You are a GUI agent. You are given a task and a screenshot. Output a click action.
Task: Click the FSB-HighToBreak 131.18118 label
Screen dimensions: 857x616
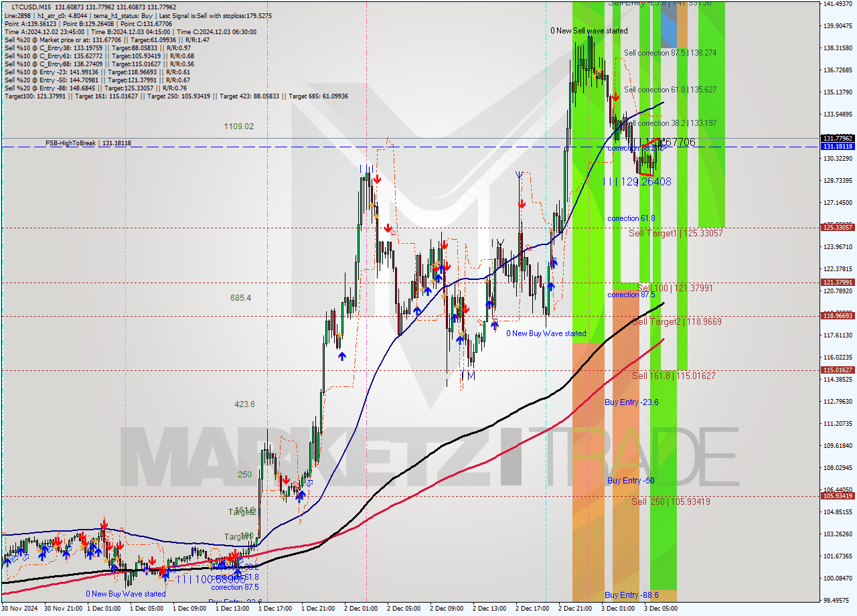pos(88,143)
